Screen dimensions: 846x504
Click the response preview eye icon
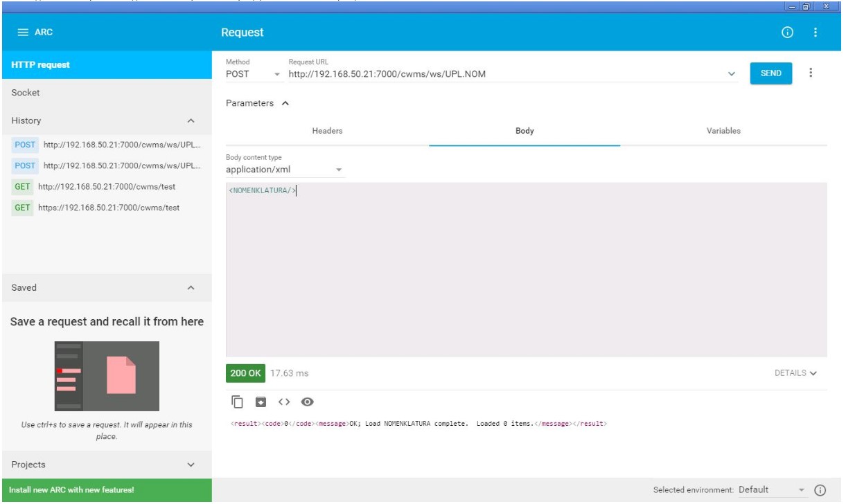[308, 402]
